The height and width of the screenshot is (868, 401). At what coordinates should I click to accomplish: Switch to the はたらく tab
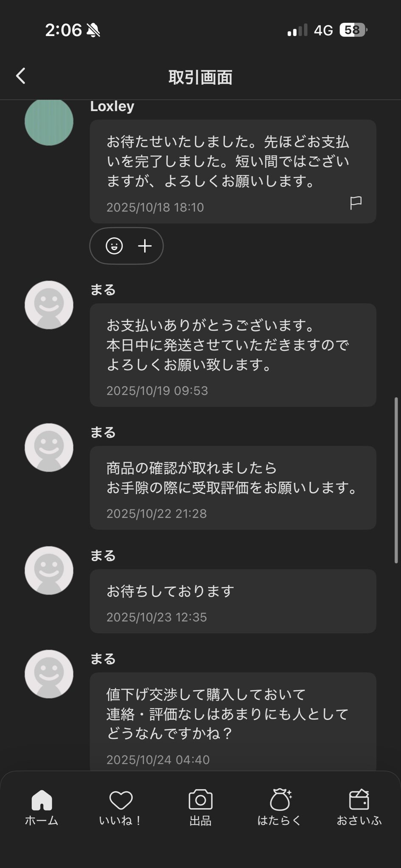coord(280,808)
